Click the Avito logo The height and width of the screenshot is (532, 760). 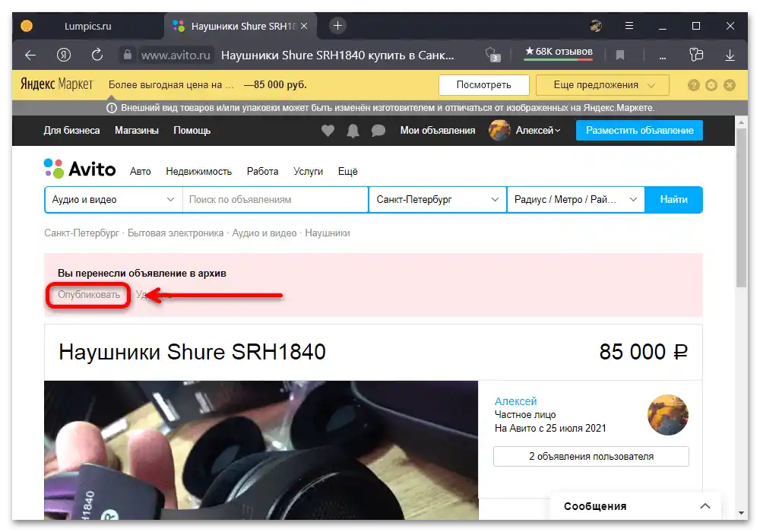80,169
